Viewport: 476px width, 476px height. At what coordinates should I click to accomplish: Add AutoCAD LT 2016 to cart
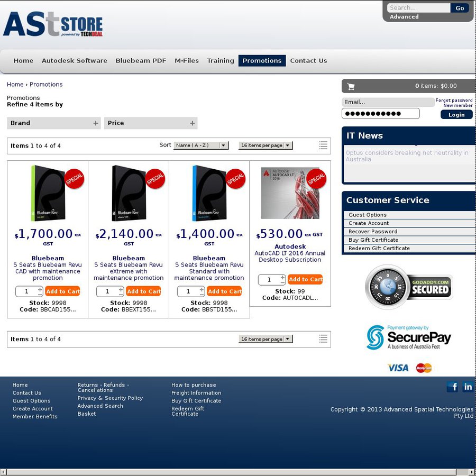click(x=305, y=279)
